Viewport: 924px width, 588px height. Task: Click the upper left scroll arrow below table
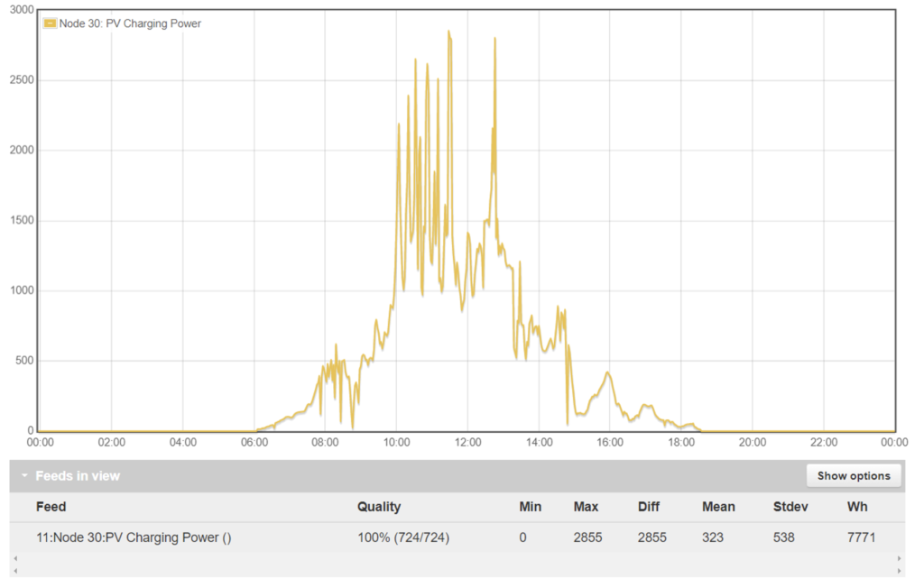tap(14, 559)
